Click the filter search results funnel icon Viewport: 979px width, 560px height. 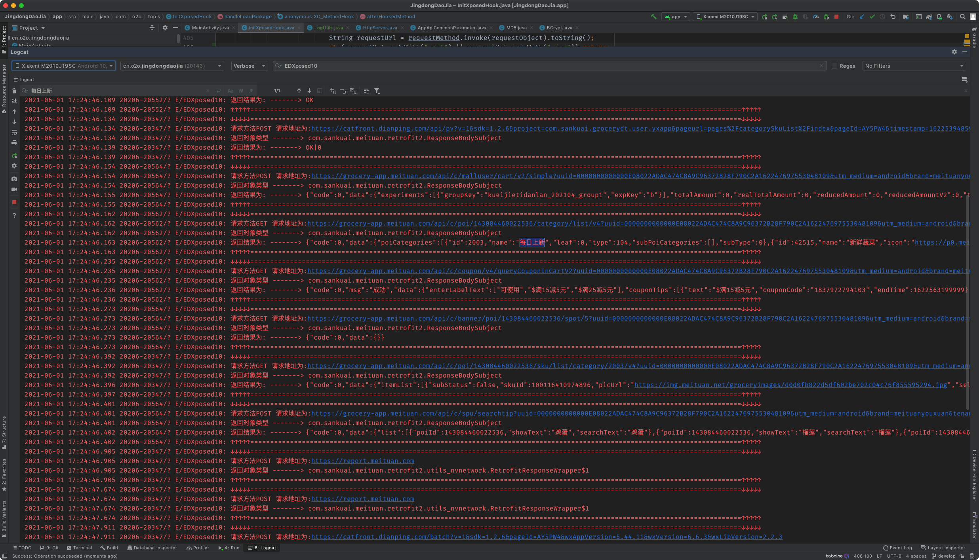(x=377, y=91)
